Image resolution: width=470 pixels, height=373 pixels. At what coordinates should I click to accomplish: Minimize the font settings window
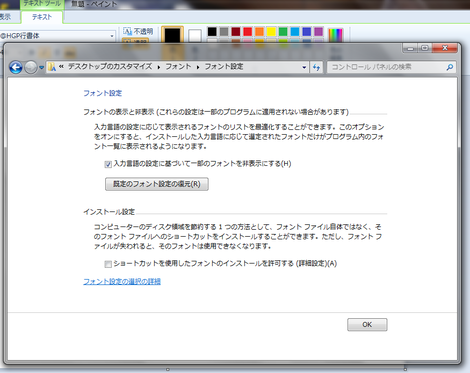(x=410, y=49)
